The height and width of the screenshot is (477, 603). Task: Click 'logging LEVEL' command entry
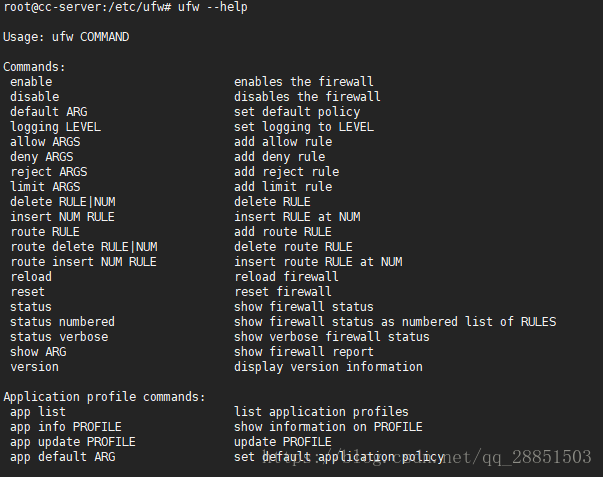pos(55,127)
